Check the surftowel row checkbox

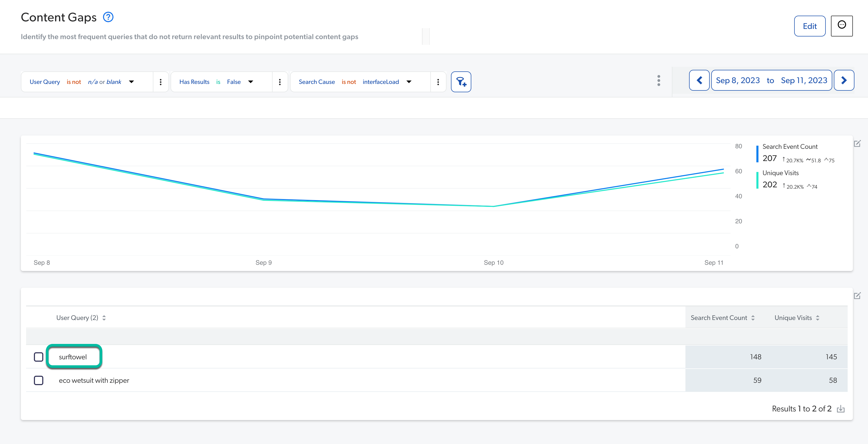(x=38, y=356)
